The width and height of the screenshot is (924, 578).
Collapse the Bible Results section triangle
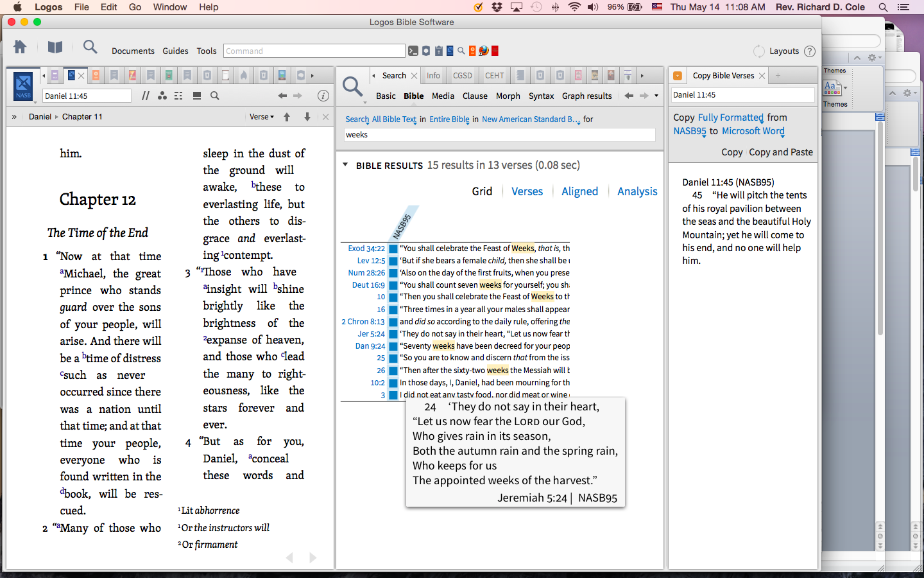(x=345, y=165)
